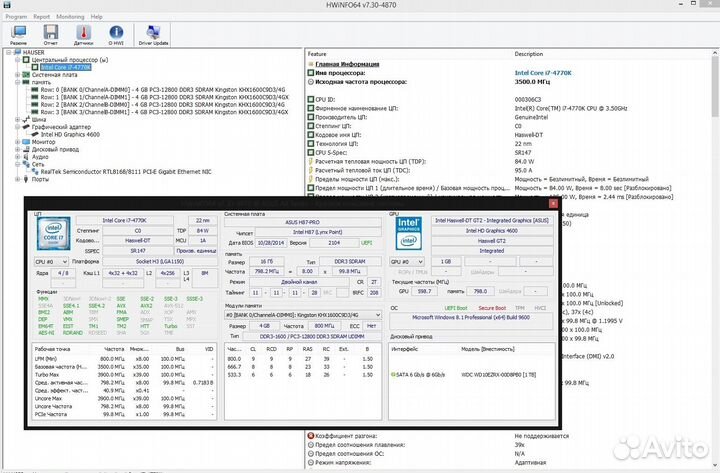Image resolution: width=720 pixels, height=473 pixels.
Task: Open the GPU #0 selector dropdown
Action: 407,262
